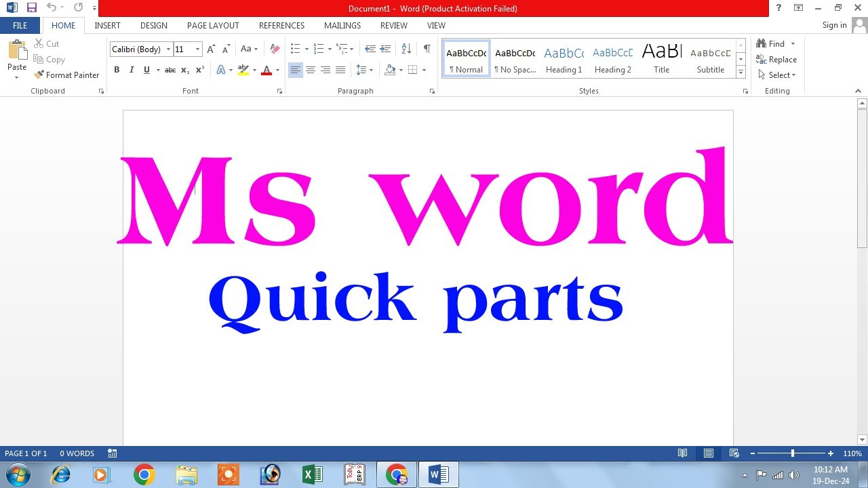868x488 pixels.
Task: Switch to the REFERENCES tab
Action: click(x=281, y=25)
